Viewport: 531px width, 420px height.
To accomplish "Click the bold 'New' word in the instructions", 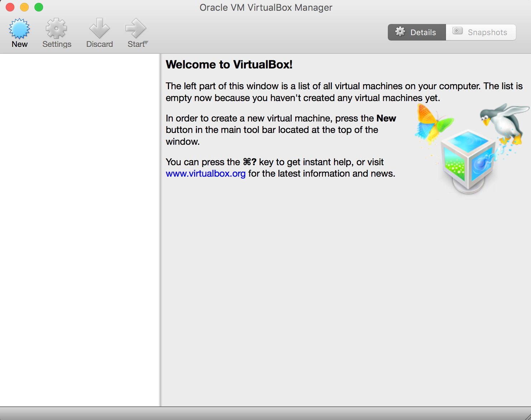I will coord(386,118).
